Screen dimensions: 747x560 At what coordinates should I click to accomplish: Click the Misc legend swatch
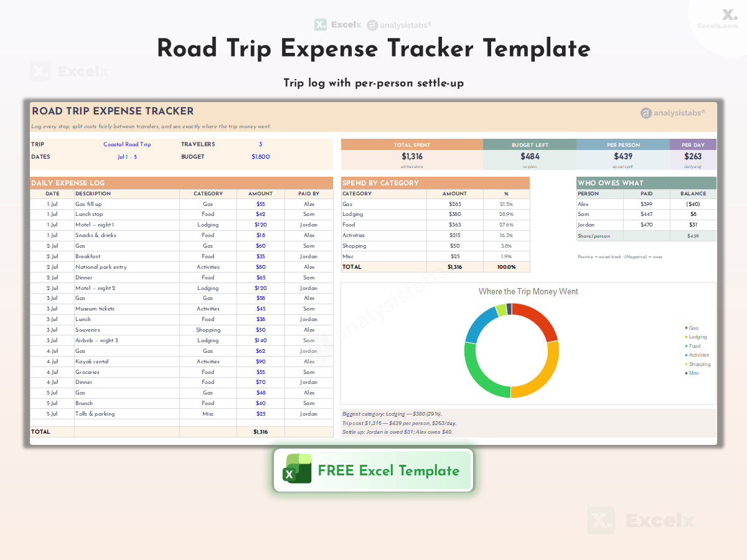pos(687,373)
